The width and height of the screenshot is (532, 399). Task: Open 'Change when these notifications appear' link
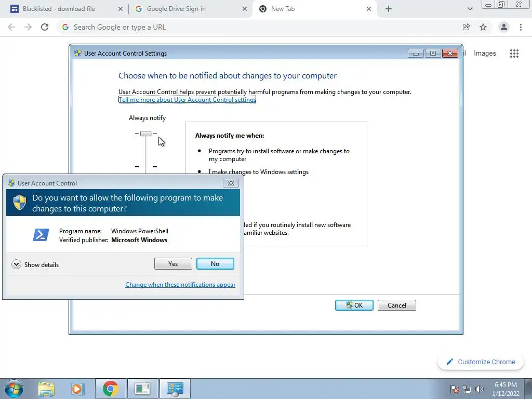[x=180, y=284]
